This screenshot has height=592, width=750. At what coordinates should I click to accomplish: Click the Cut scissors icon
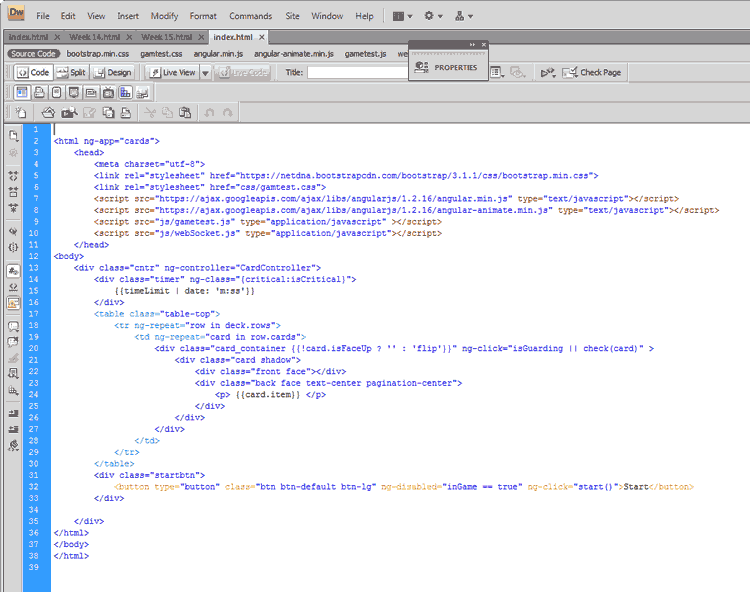(150, 112)
